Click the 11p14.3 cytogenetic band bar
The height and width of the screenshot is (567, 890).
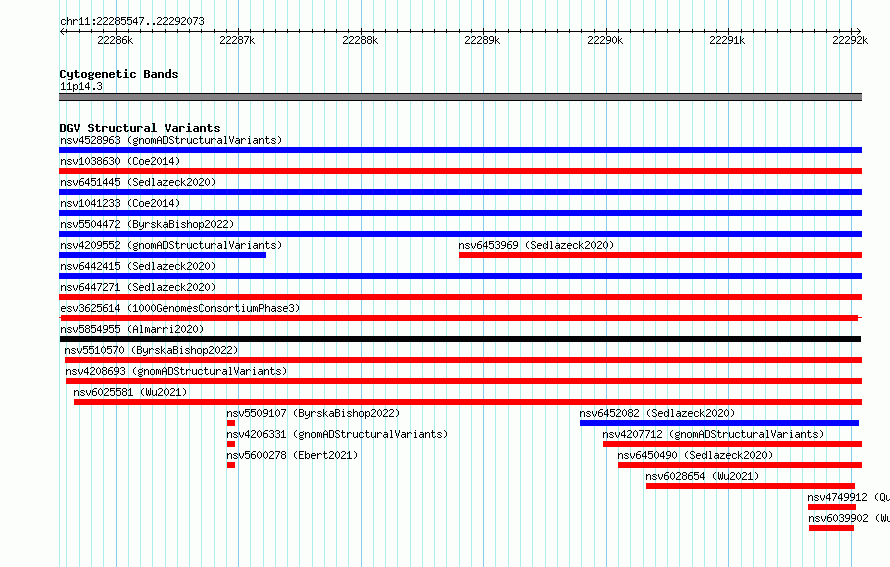(x=460, y=97)
